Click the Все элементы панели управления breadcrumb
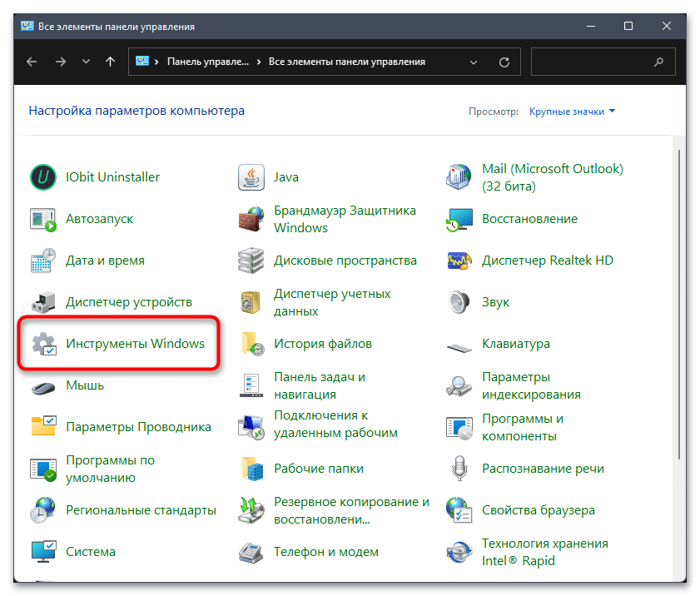The width and height of the screenshot is (700, 596). (347, 62)
